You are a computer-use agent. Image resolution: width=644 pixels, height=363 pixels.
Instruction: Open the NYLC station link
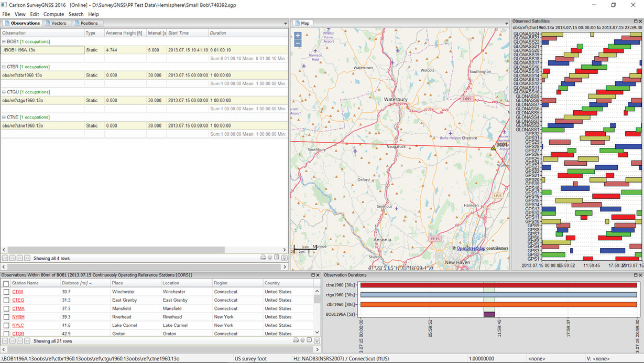(x=18, y=325)
